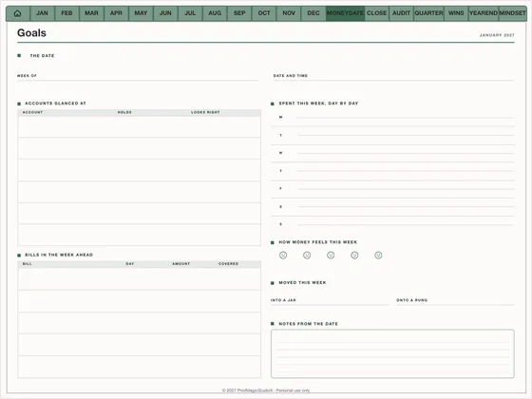Open the AUG month tab
532x399 pixels.
point(215,13)
